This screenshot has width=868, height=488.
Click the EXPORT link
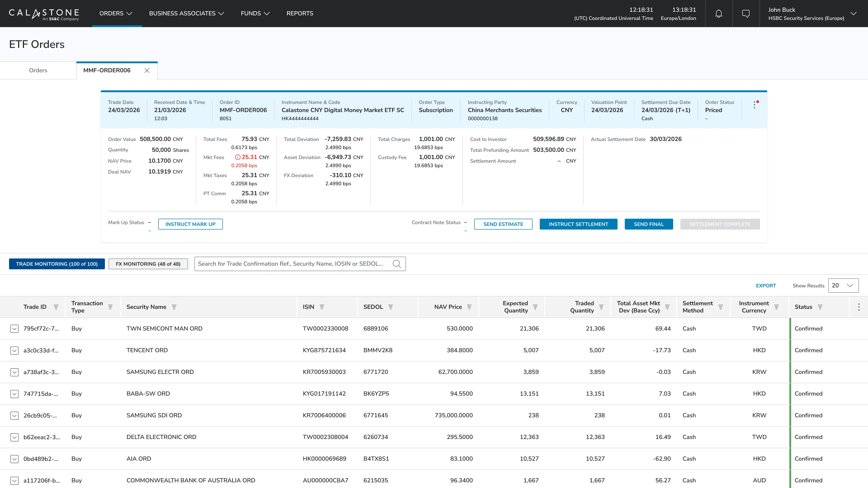[766, 286]
